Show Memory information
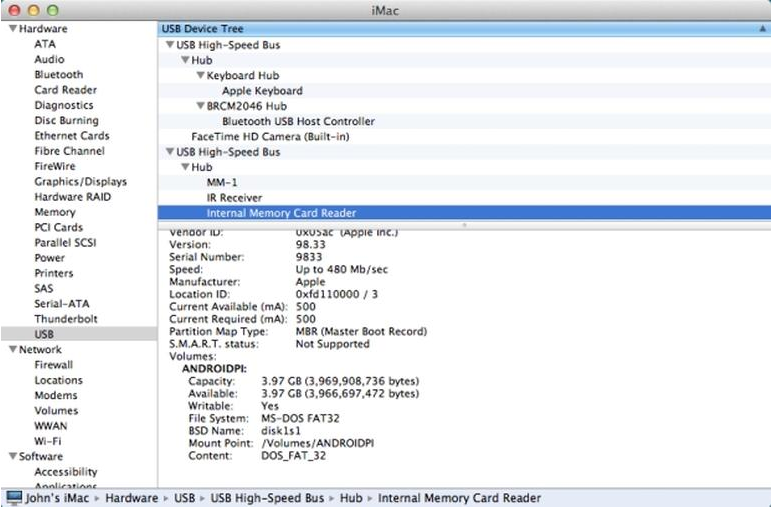Screen dimensions: 772x507 pyautogui.click(x=55, y=212)
